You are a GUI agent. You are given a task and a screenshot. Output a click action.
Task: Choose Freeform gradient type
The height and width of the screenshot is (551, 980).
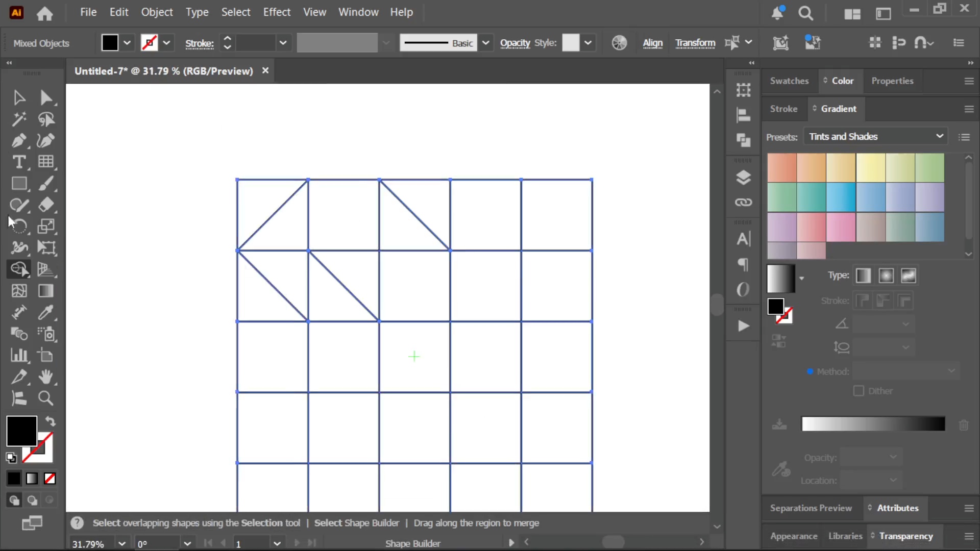click(x=909, y=276)
